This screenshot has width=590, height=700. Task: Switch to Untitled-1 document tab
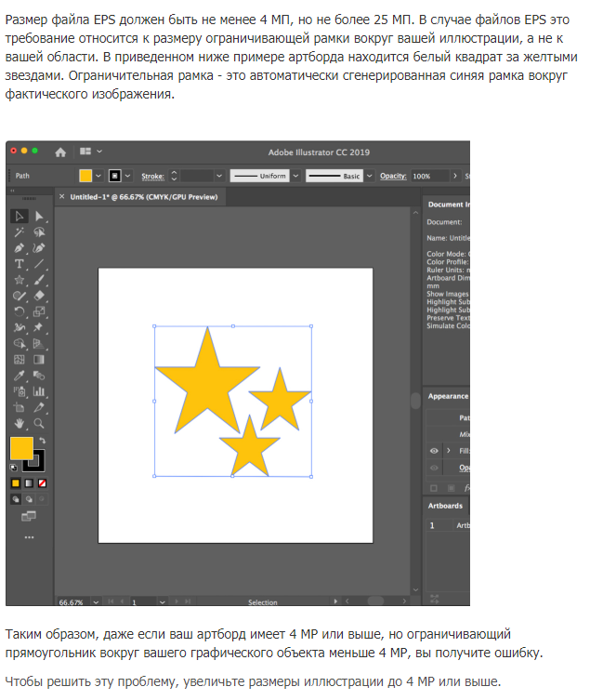pyautogui.click(x=144, y=197)
